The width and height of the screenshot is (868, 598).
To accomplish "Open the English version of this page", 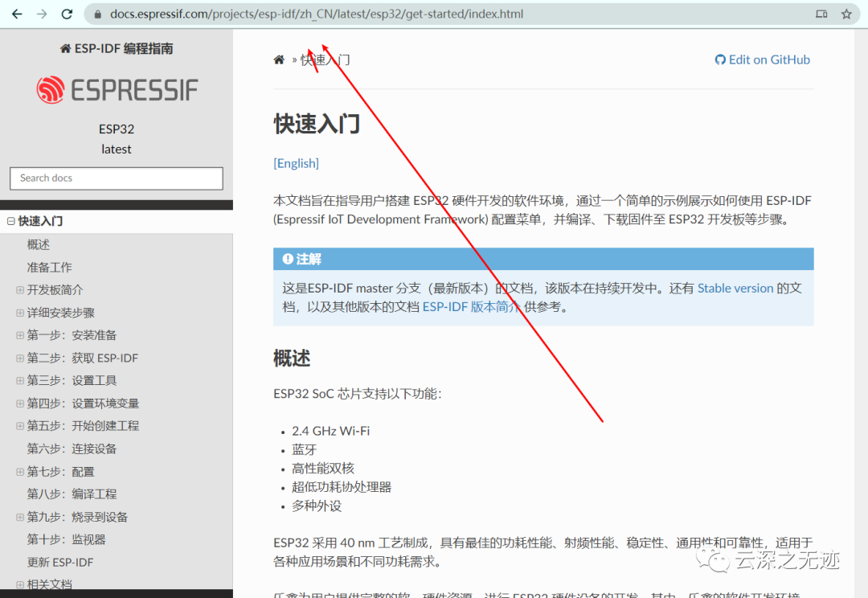I will pos(296,163).
